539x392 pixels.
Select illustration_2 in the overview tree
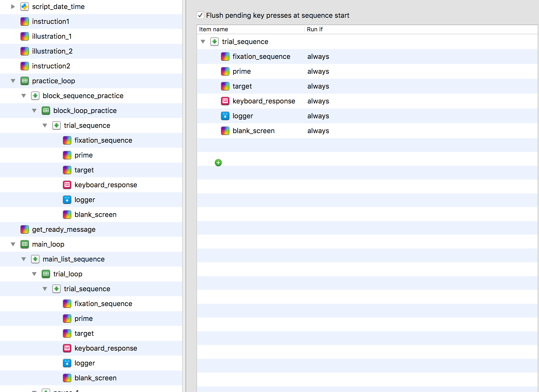point(52,51)
